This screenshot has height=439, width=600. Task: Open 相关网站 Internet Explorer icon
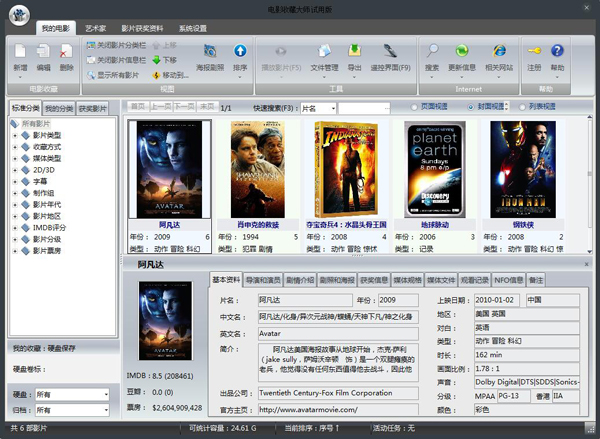[499, 51]
